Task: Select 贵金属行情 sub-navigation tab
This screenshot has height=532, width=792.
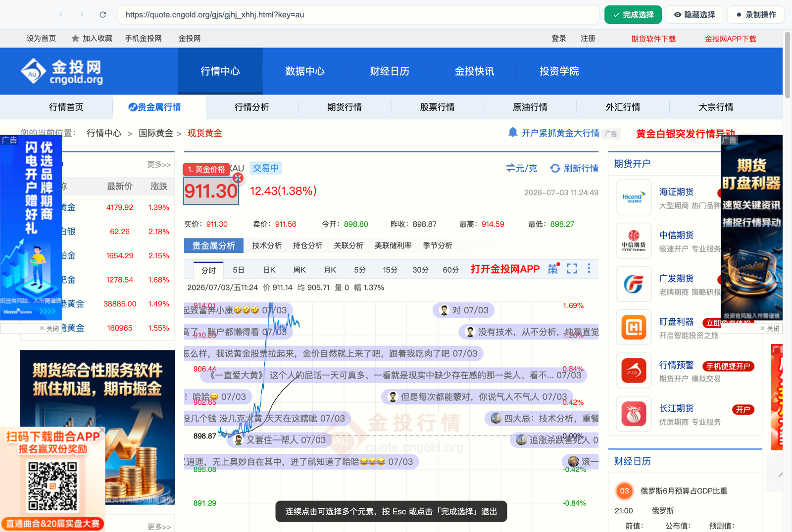Action: [x=159, y=107]
